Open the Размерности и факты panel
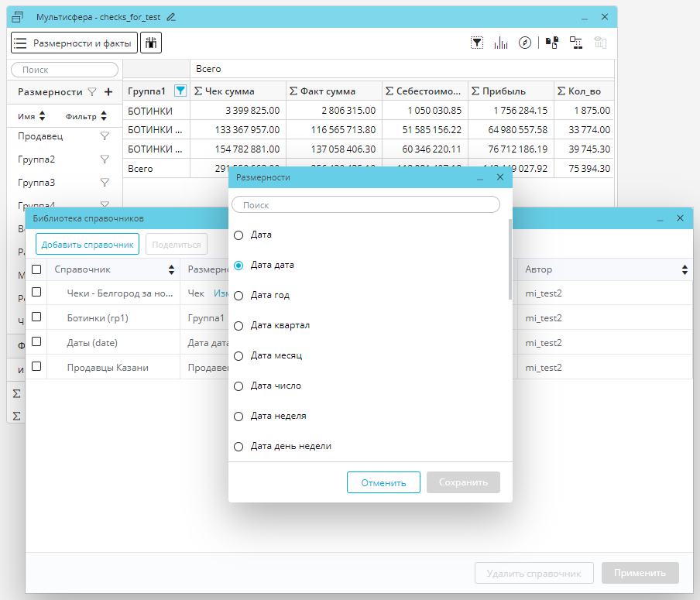 coord(74,43)
